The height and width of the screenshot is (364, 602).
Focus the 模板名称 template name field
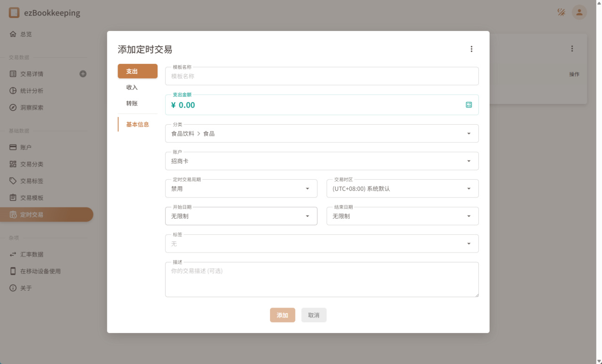[322, 76]
